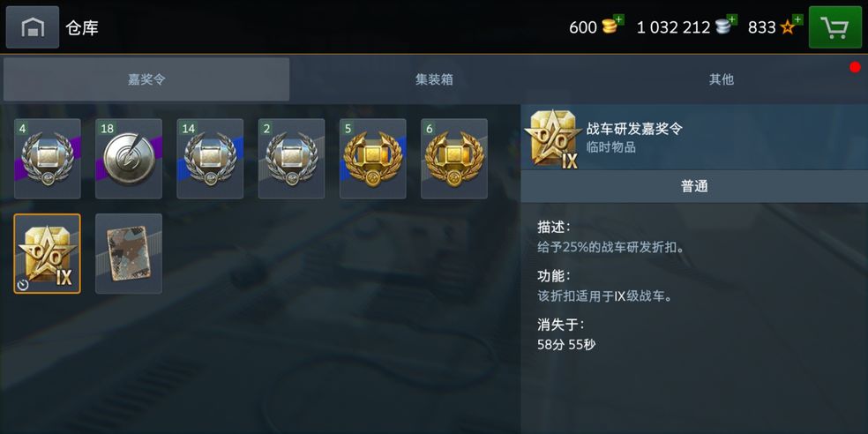Add free XP via the star icon
868x434 pixels.
pos(791,25)
